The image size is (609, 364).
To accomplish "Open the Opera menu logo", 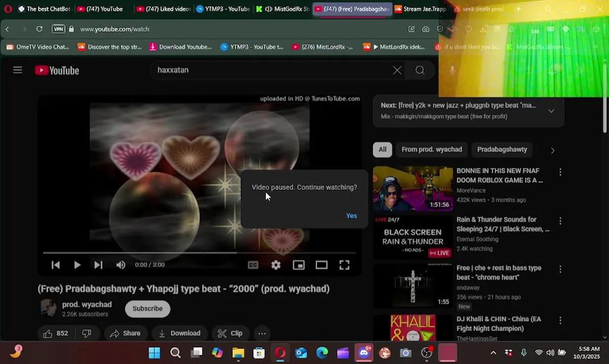I will pyautogui.click(x=8, y=9).
